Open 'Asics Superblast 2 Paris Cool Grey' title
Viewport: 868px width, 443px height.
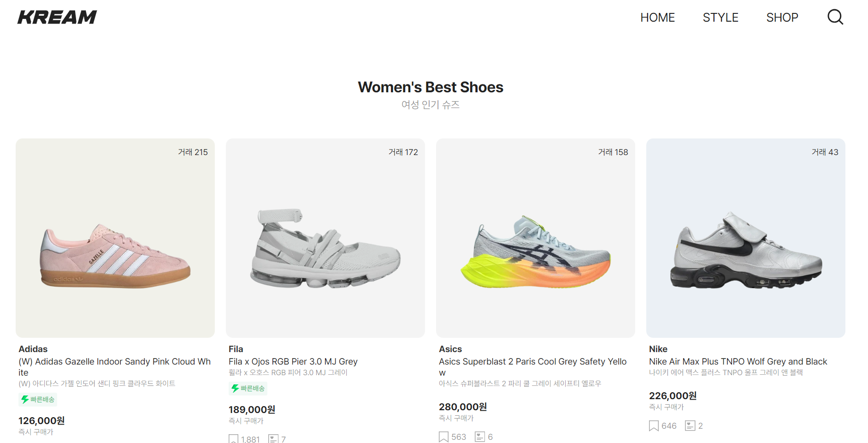pos(533,367)
